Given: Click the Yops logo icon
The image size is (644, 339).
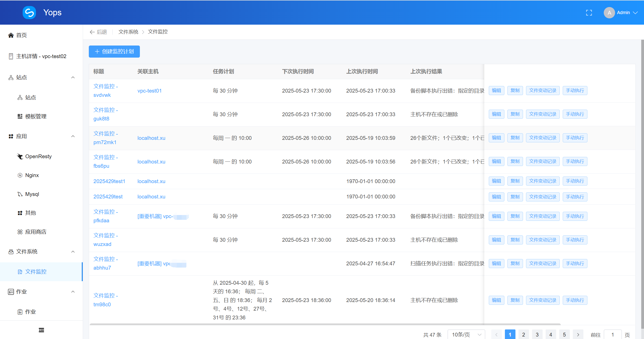Looking at the screenshot, I should tap(29, 13).
